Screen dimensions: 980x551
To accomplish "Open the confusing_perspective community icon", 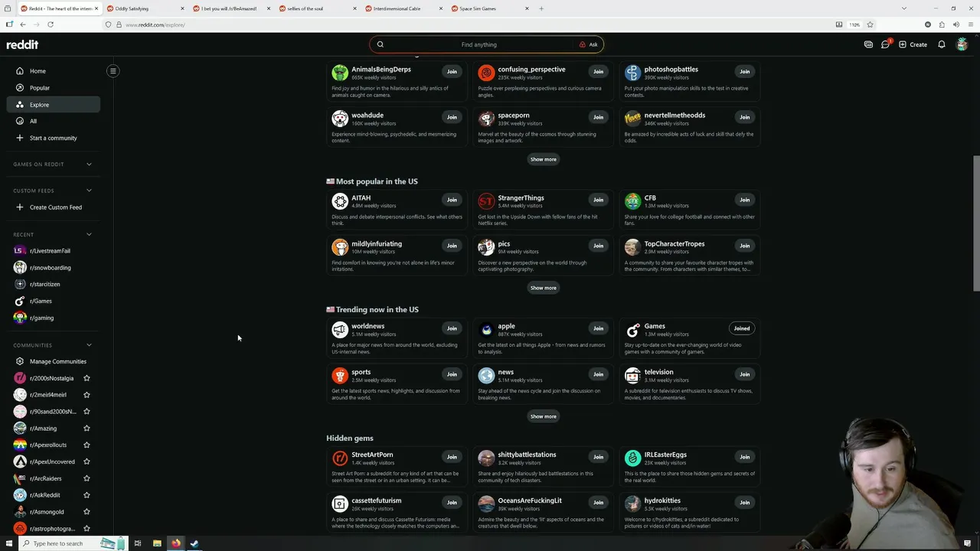I will [x=486, y=73].
